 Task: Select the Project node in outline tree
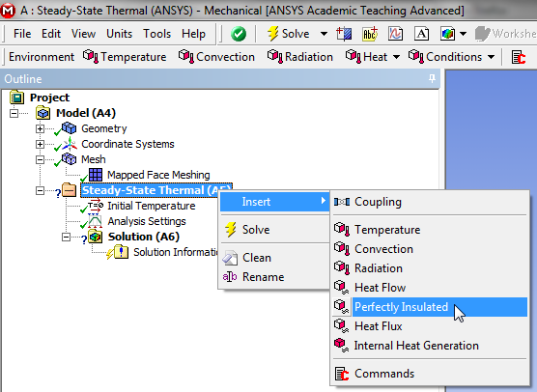49,98
